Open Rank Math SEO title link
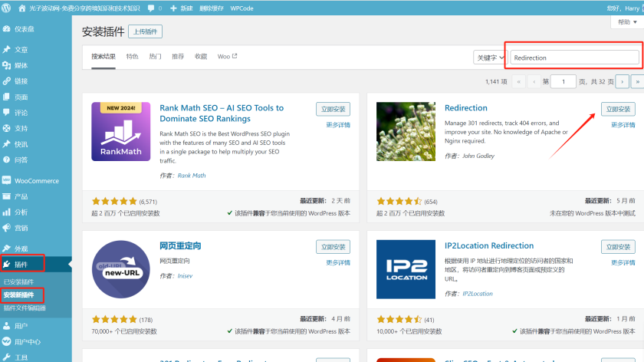 point(222,114)
